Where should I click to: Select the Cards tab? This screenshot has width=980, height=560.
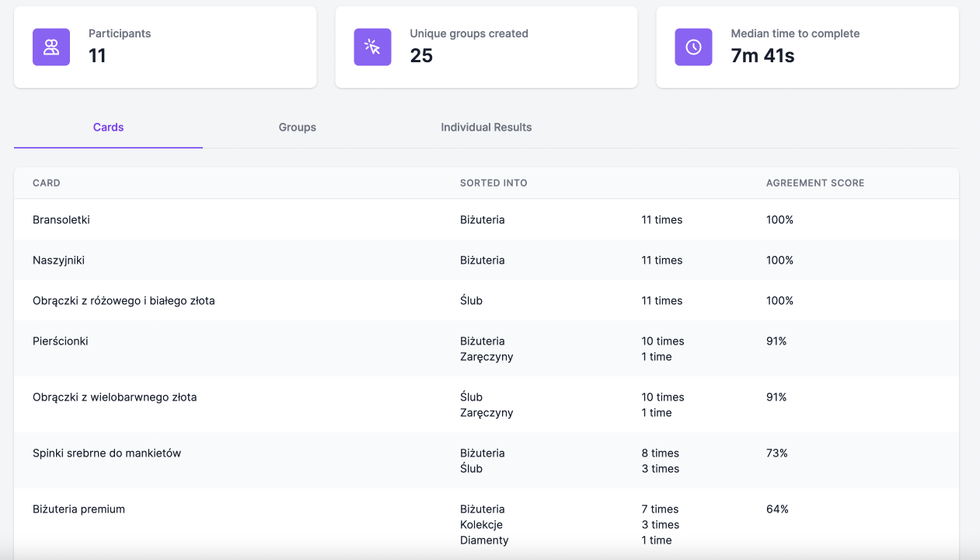(108, 128)
